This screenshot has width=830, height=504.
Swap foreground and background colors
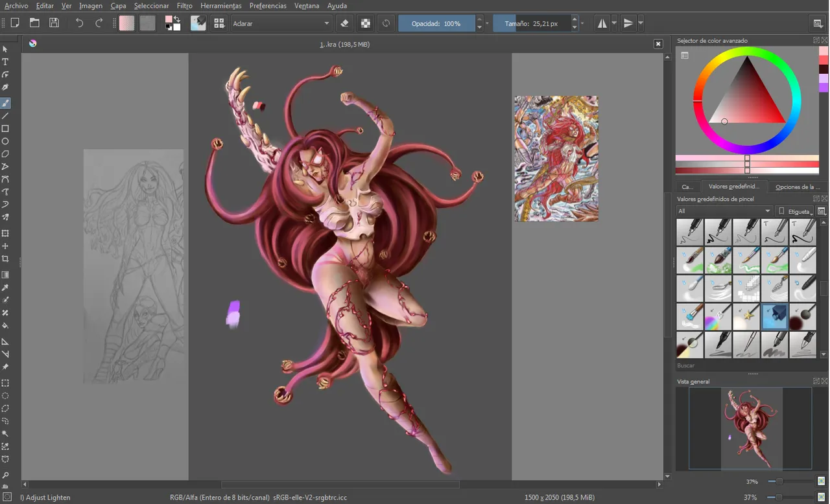tap(177, 19)
